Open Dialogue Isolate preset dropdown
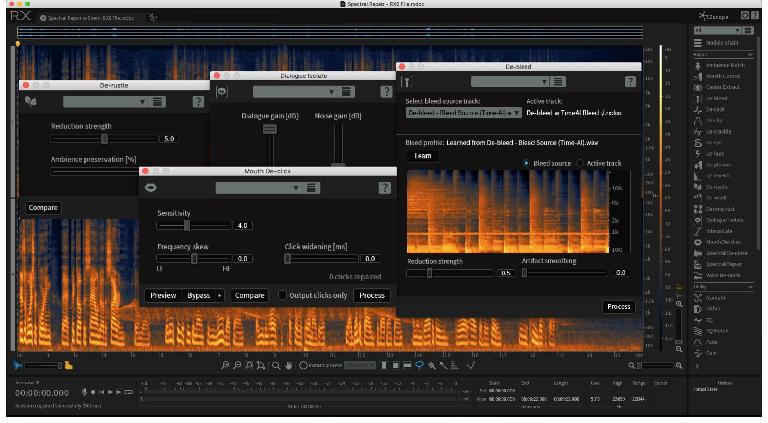Image resolution: width=768 pixels, height=423 pixels. coord(295,92)
